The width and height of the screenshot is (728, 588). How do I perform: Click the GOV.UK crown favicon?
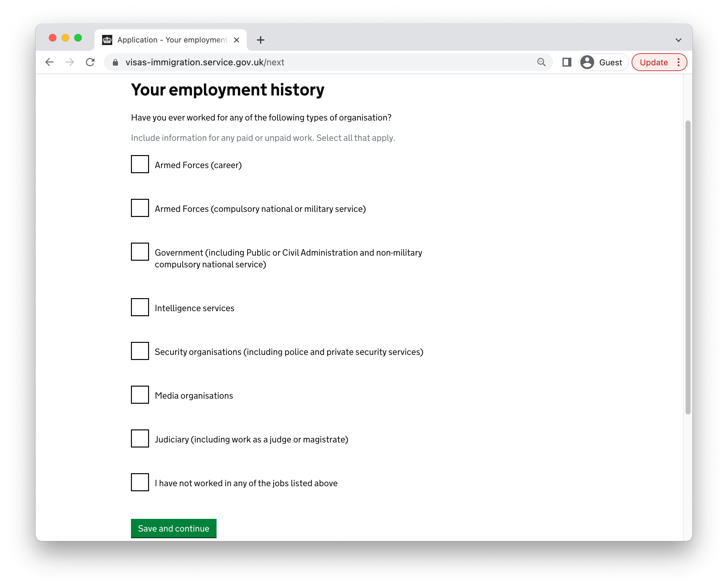pyautogui.click(x=107, y=40)
